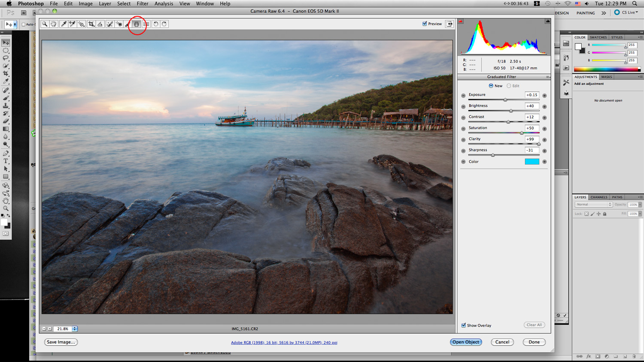Click the cyan Color swatch

(532, 162)
